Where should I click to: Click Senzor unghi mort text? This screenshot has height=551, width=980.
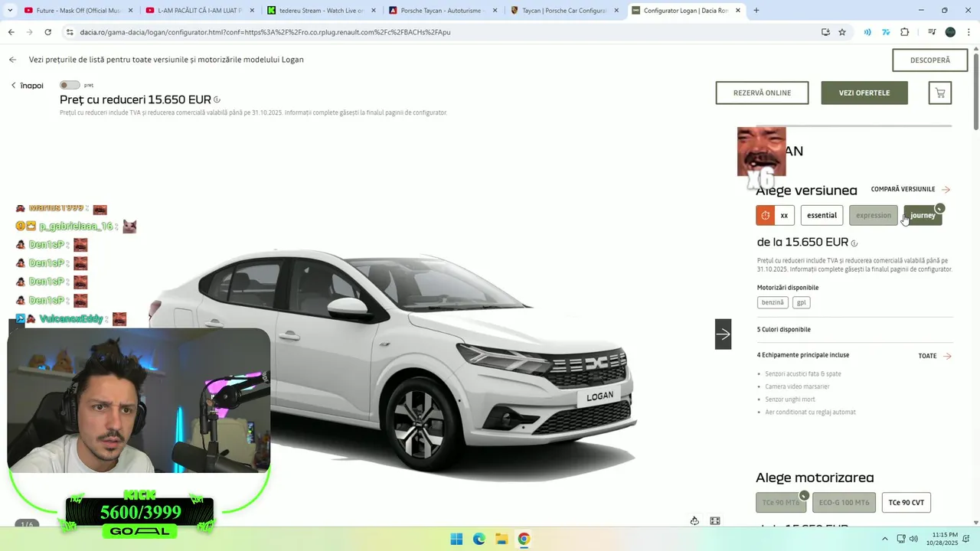click(x=790, y=399)
